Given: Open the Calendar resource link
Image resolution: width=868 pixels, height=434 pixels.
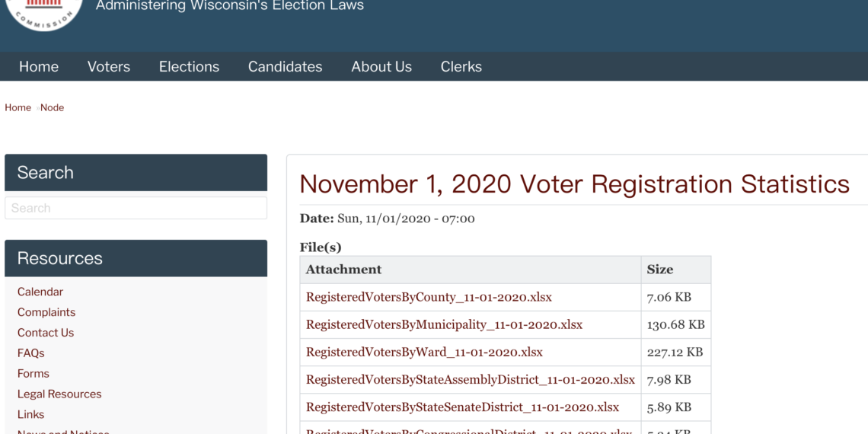Looking at the screenshot, I should [40, 292].
